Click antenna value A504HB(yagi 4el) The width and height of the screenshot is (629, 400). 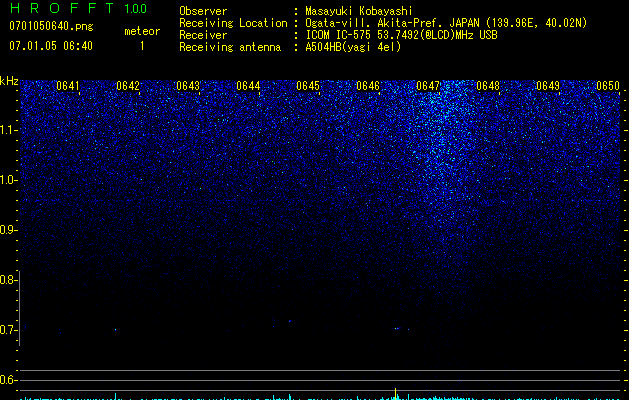(353, 47)
